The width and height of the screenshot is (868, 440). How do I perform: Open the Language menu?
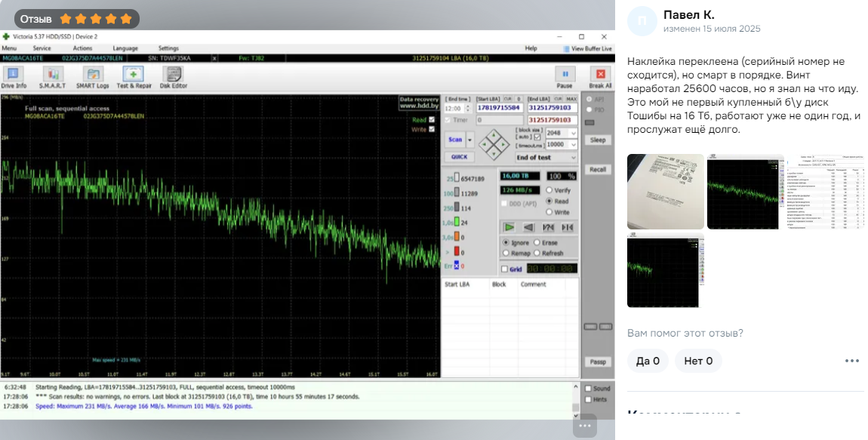pyautogui.click(x=125, y=48)
